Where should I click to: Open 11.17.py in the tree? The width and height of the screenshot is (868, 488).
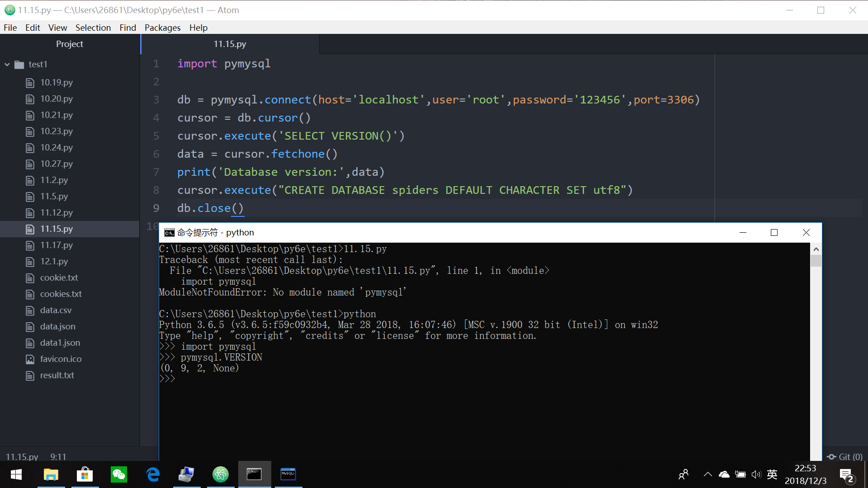[x=57, y=245]
